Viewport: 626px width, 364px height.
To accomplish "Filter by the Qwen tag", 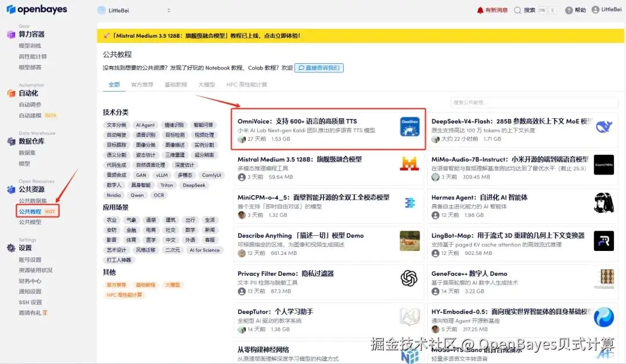I will (x=137, y=195).
